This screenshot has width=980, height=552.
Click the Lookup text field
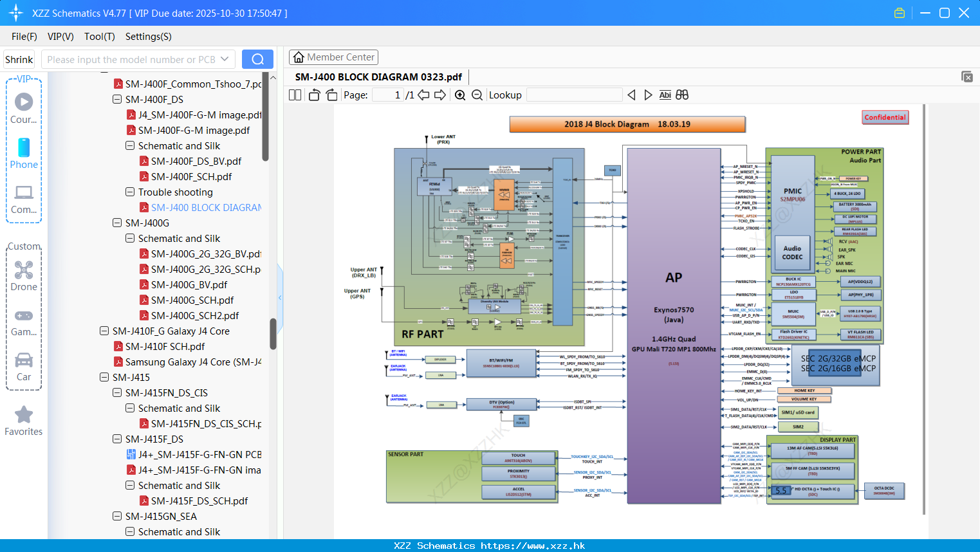pos(575,95)
